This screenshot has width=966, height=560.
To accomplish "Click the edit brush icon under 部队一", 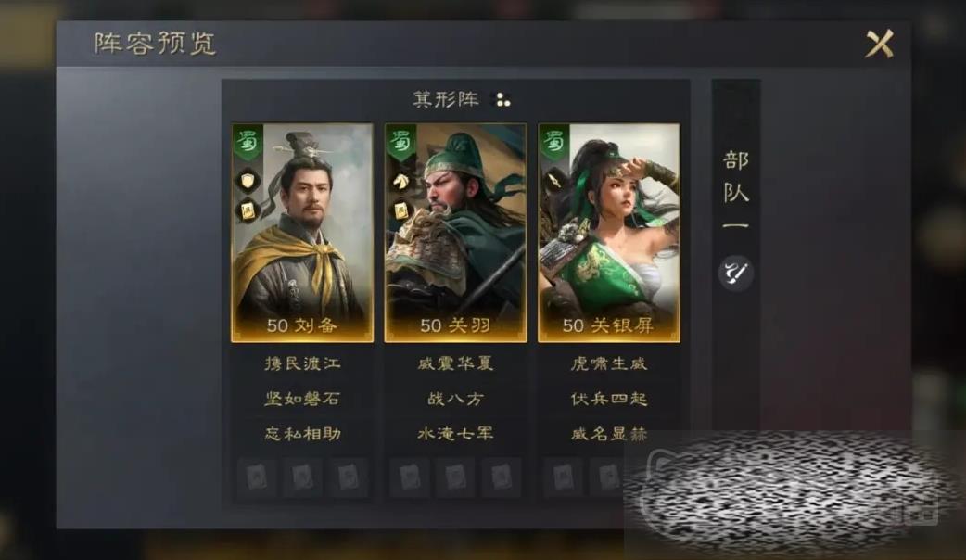I will tap(735, 273).
